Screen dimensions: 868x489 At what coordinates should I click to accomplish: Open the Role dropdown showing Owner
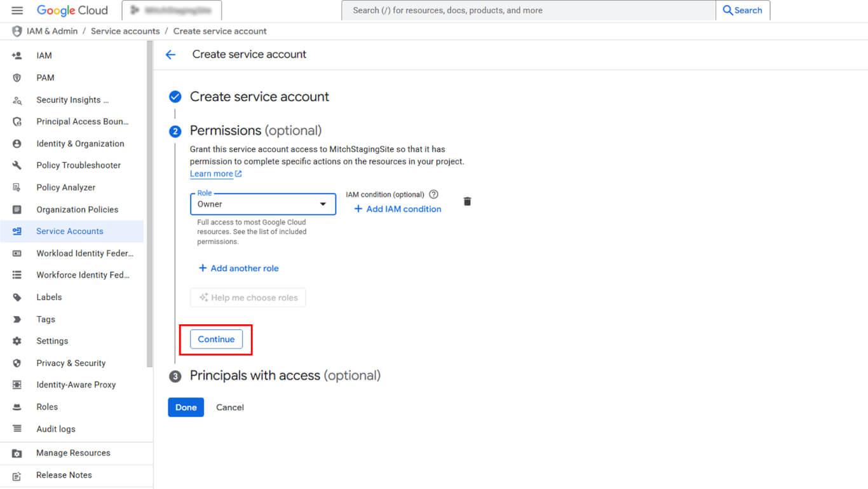[x=262, y=204]
